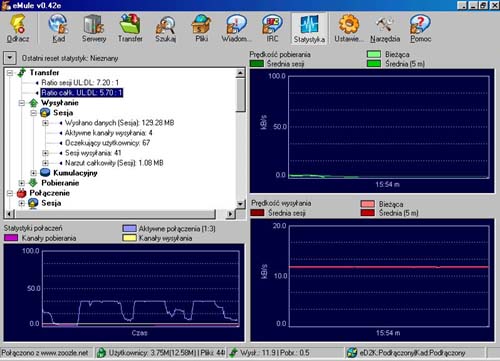500x361 pixels.
Task: Click the Połączono z www.zoozle.net status text
Action: [45, 353]
